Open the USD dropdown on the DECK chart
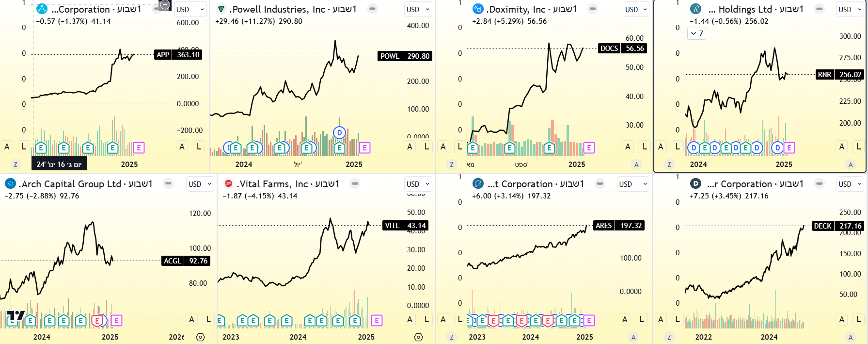 (849, 184)
